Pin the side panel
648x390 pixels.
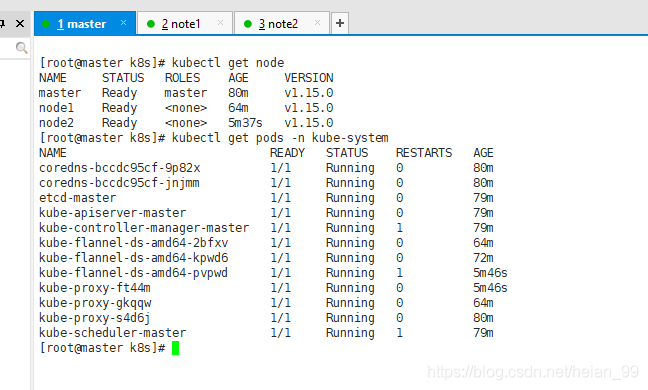(x=2, y=24)
